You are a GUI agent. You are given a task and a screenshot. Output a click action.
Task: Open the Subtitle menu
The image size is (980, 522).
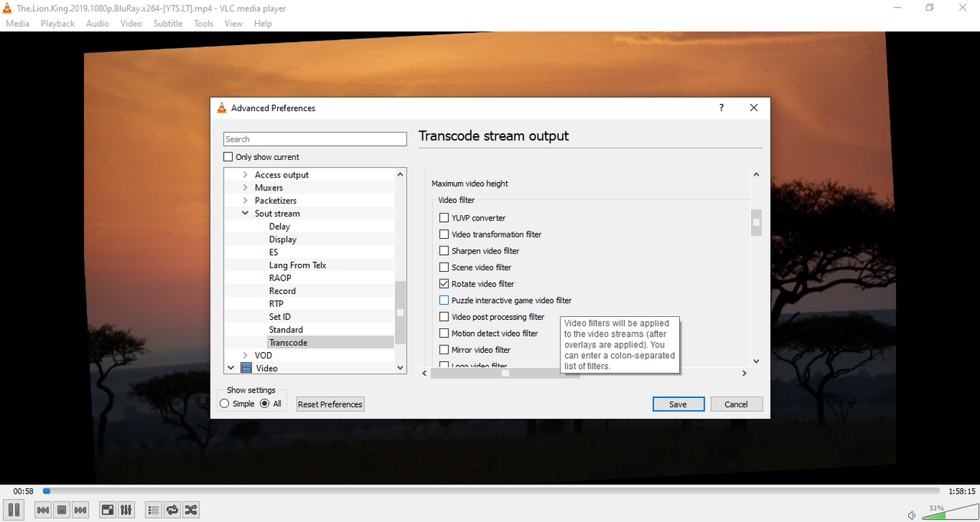pyautogui.click(x=168, y=23)
